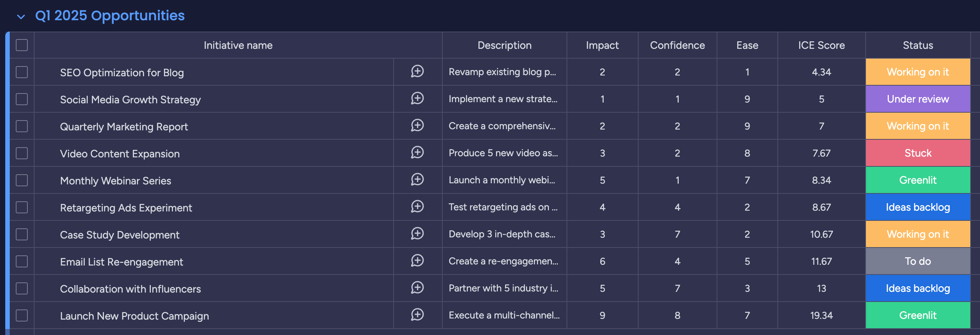Edit Impact value of Email List Re-engagement
This screenshot has width=980, height=335.
(x=602, y=261)
